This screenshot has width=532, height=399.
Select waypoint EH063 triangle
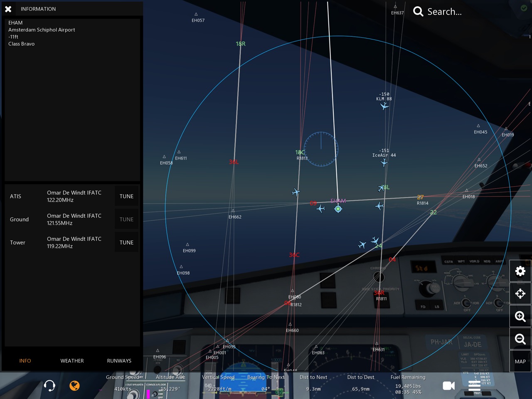[316, 347]
